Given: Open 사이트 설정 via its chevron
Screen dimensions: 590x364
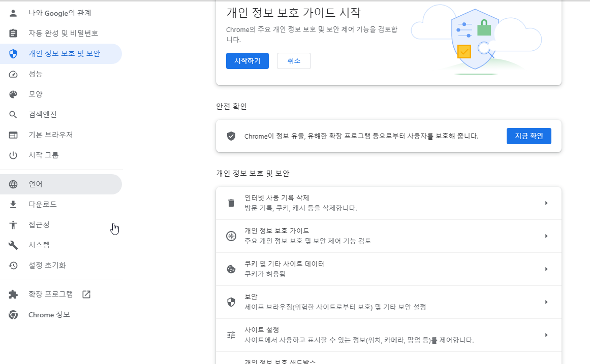Looking at the screenshot, I should pyautogui.click(x=546, y=335).
